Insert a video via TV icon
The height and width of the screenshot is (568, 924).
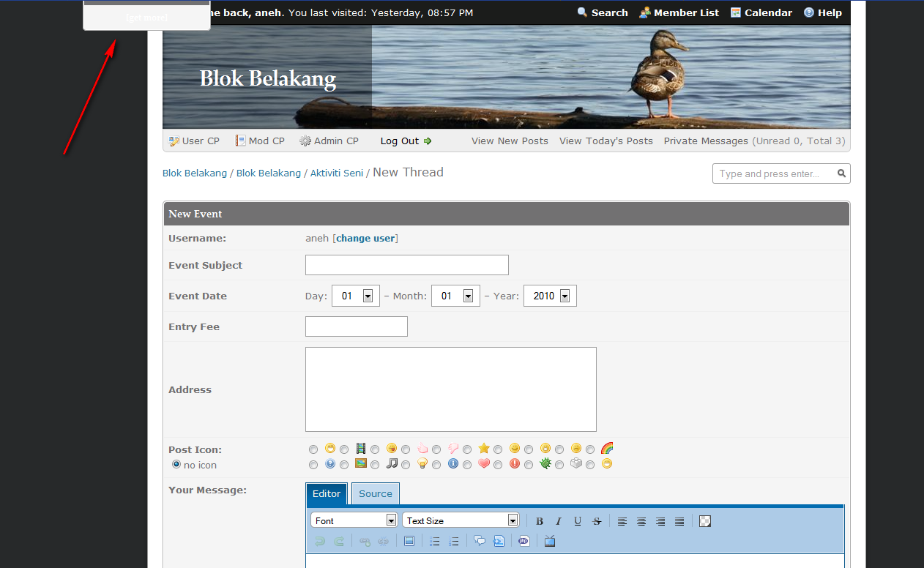coord(550,542)
